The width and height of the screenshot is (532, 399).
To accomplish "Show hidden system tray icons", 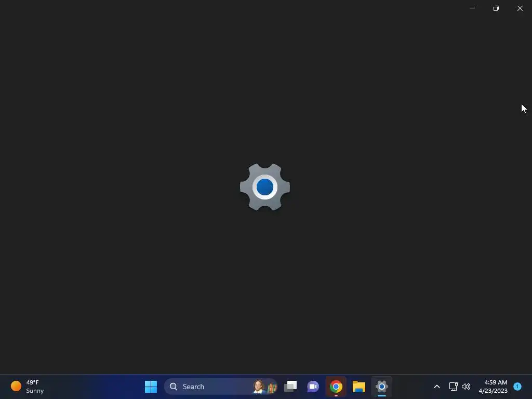I will (x=436, y=387).
